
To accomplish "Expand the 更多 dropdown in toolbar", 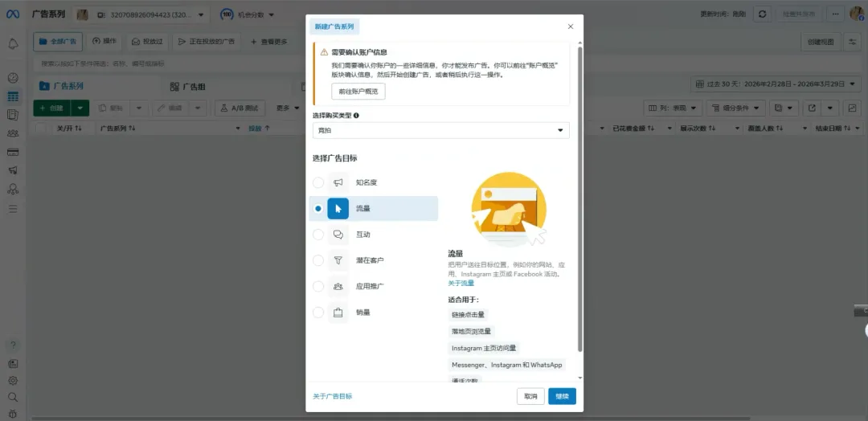I will coord(288,108).
